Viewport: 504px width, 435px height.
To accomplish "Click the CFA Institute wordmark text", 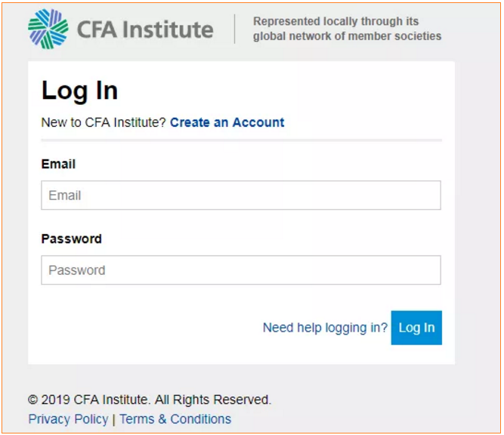I will click(x=144, y=29).
